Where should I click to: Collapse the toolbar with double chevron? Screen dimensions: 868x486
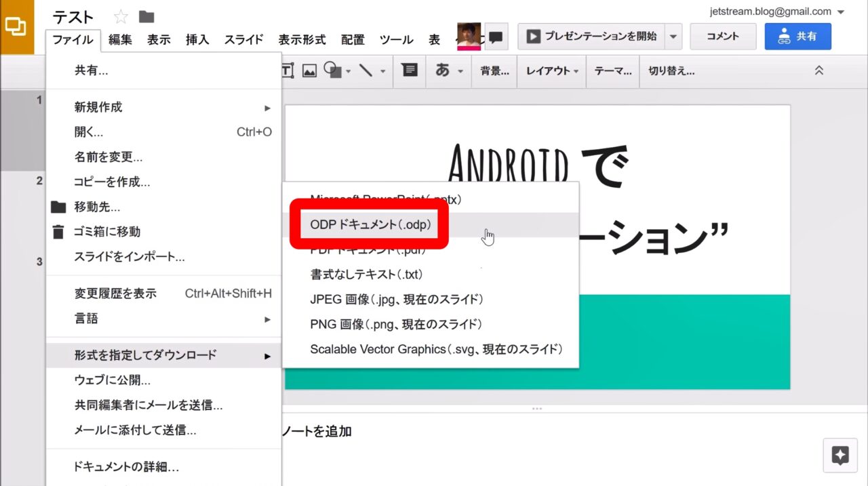pos(818,70)
